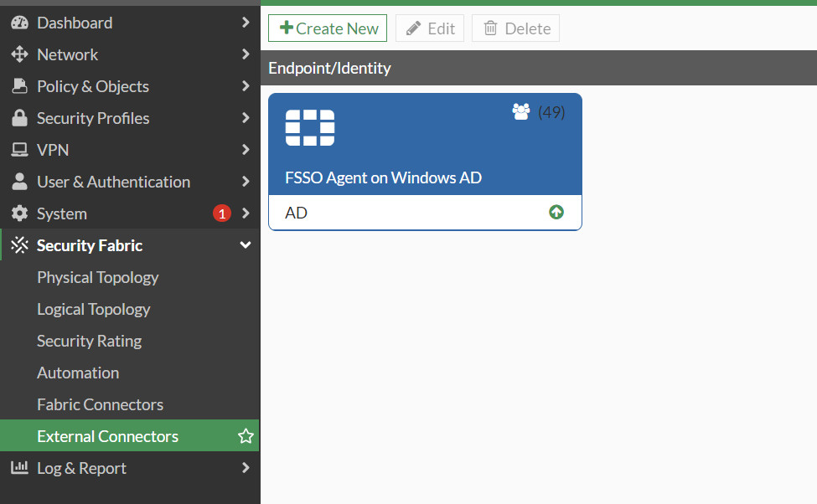Click the green up-status icon for AD
817x504 pixels.
(556, 212)
